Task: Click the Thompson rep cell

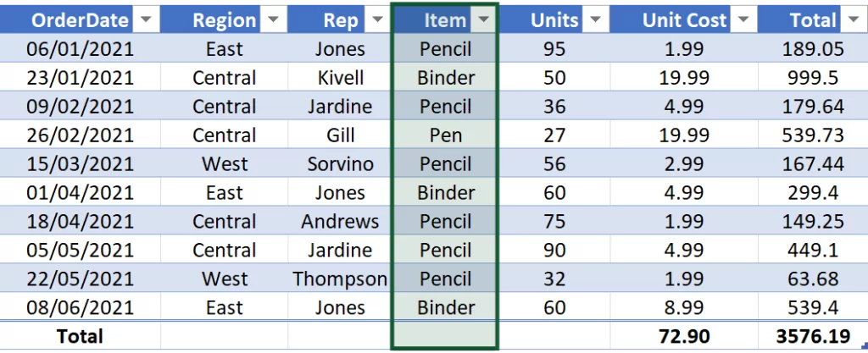Action: [x=340, y=279]
